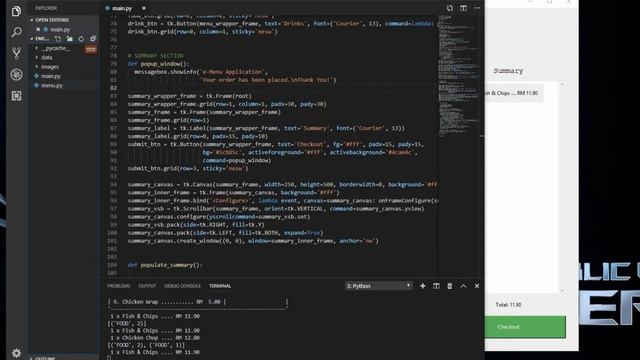Image resolution: width=640 pixels, height=360 pixels.
Task: Click New File icon in explorer header
Action: coord(58,39)
